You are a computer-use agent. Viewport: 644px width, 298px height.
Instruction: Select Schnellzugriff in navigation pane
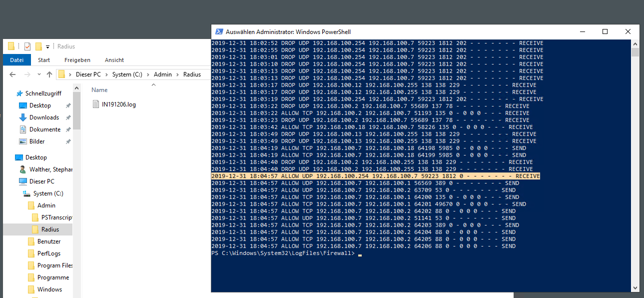(x=43, y=93)
